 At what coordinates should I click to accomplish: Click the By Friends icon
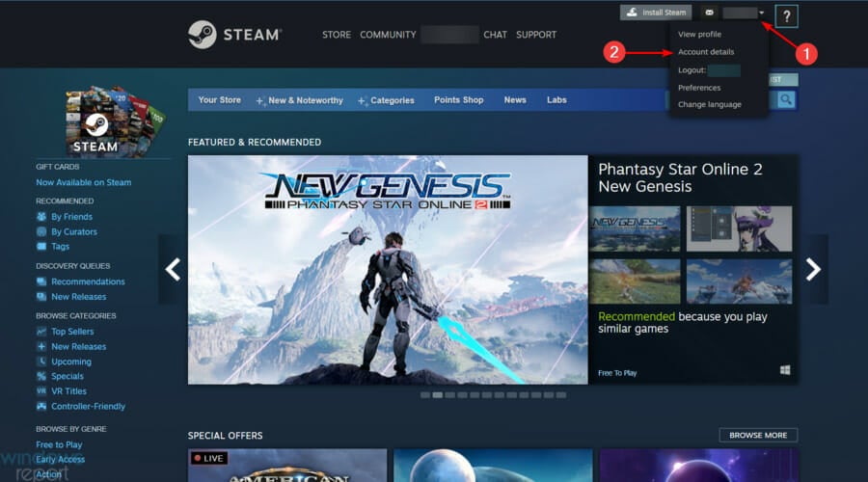(x=41, y=216)
